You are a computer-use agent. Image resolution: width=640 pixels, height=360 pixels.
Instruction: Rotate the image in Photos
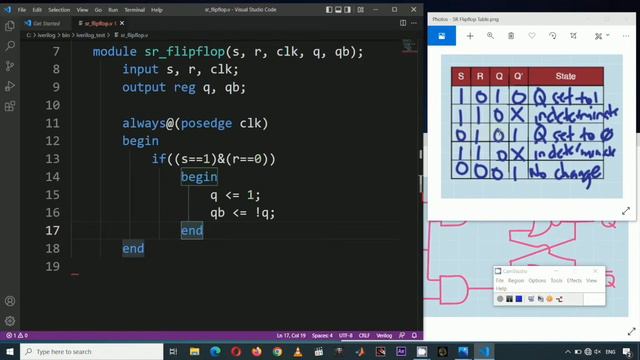click(553, 36)
